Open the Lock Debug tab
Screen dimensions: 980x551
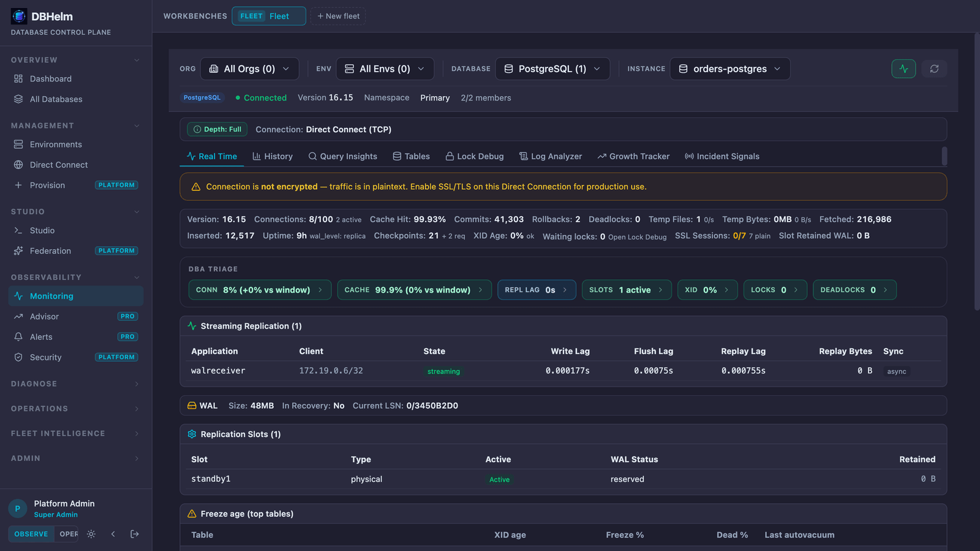[x=475, y=156]
